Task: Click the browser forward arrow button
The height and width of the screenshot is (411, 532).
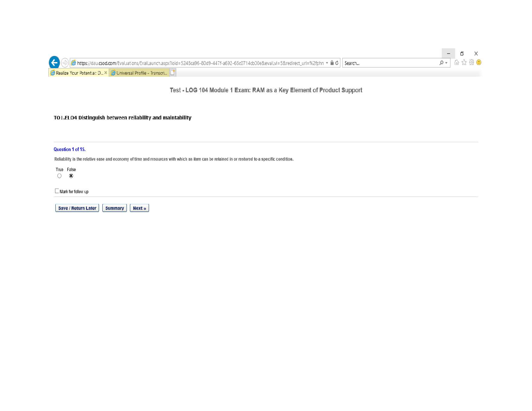Action: (x=65, y=63)
